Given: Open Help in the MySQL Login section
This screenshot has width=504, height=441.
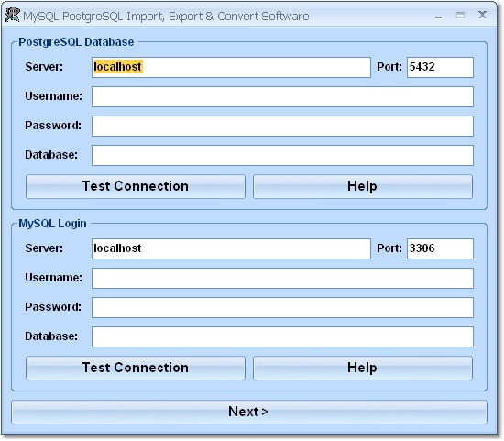Looking at the screenshot, I should [363, 368].
